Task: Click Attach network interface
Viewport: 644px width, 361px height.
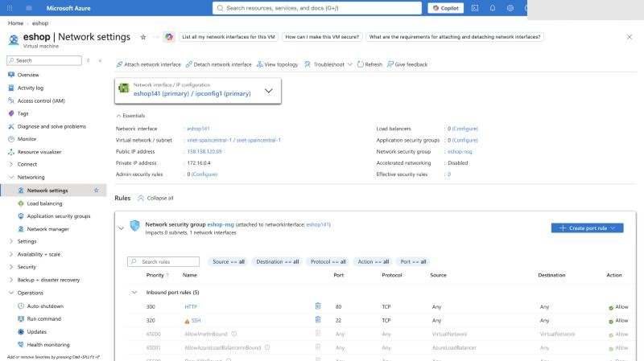Action: click(148, 64)
